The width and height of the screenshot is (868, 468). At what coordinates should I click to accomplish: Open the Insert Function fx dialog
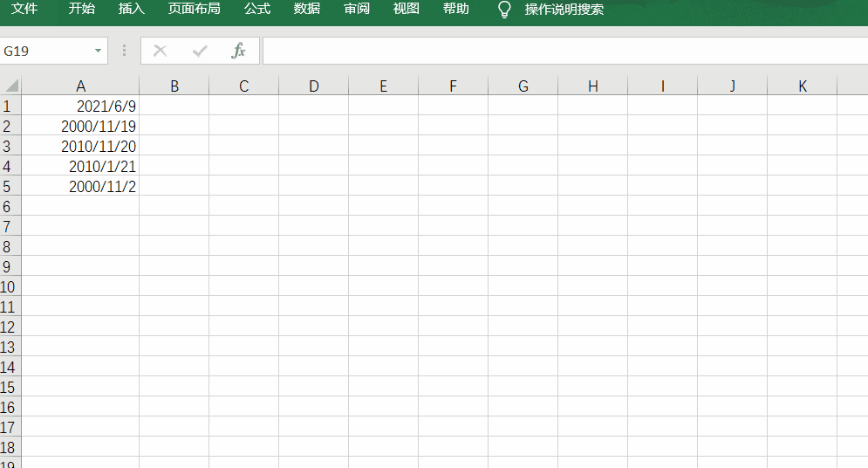click(238, 51)
